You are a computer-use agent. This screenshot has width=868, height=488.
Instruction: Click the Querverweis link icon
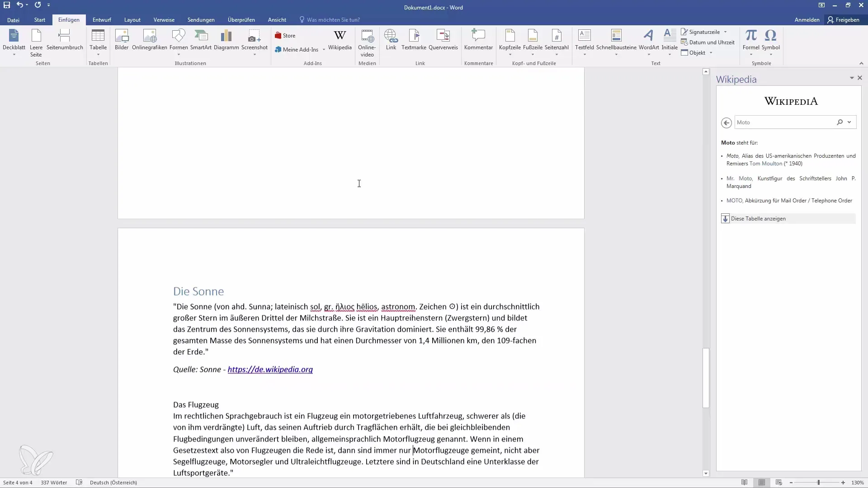coord(443,39)
